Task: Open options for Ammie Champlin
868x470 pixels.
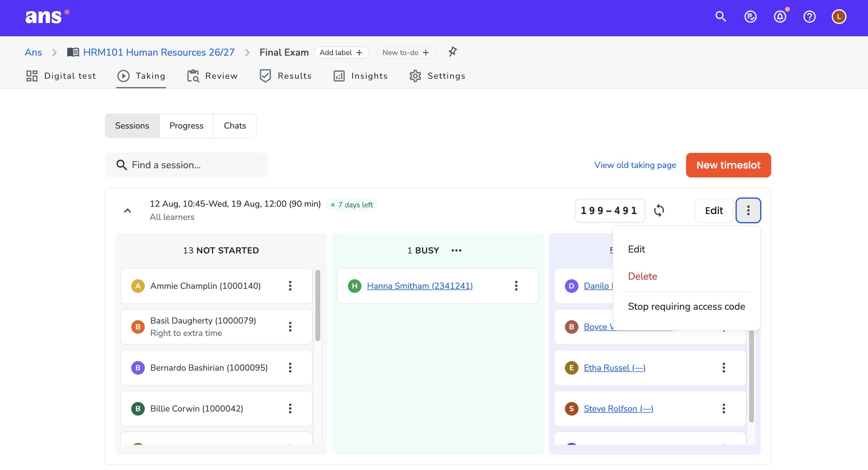Action: pos(290,286)
